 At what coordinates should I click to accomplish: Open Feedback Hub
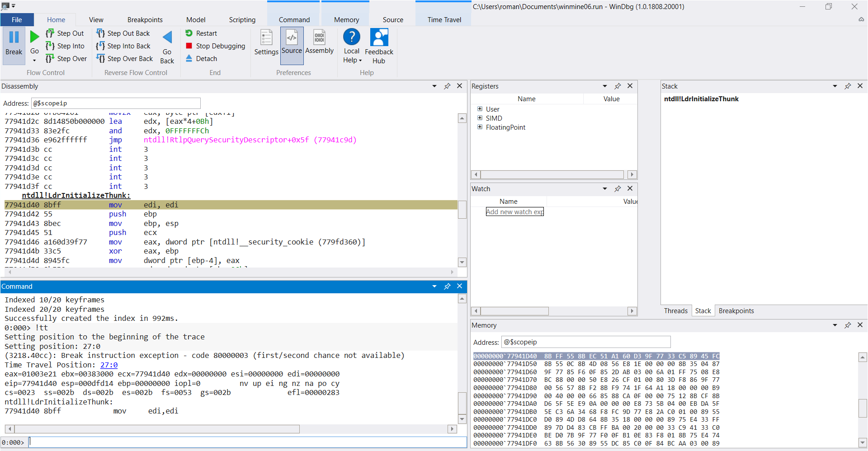coord(379,46)
